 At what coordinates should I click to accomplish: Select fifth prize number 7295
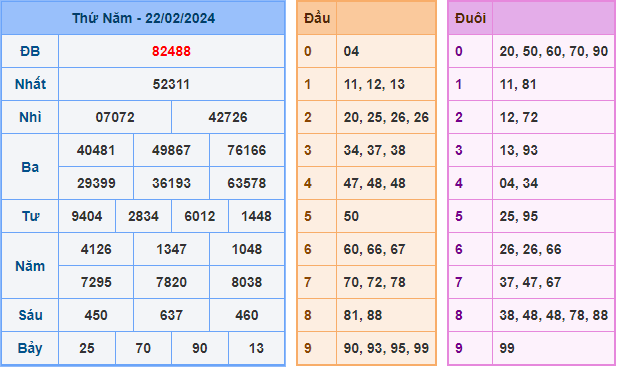tap(96, 282)
